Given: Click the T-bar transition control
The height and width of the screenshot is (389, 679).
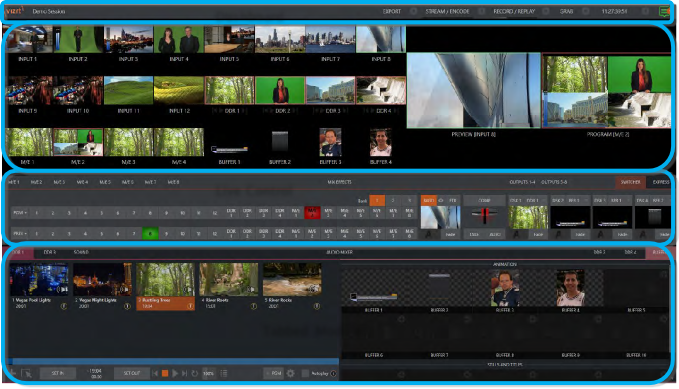Looking at the screenshot, I should (485, 217).
